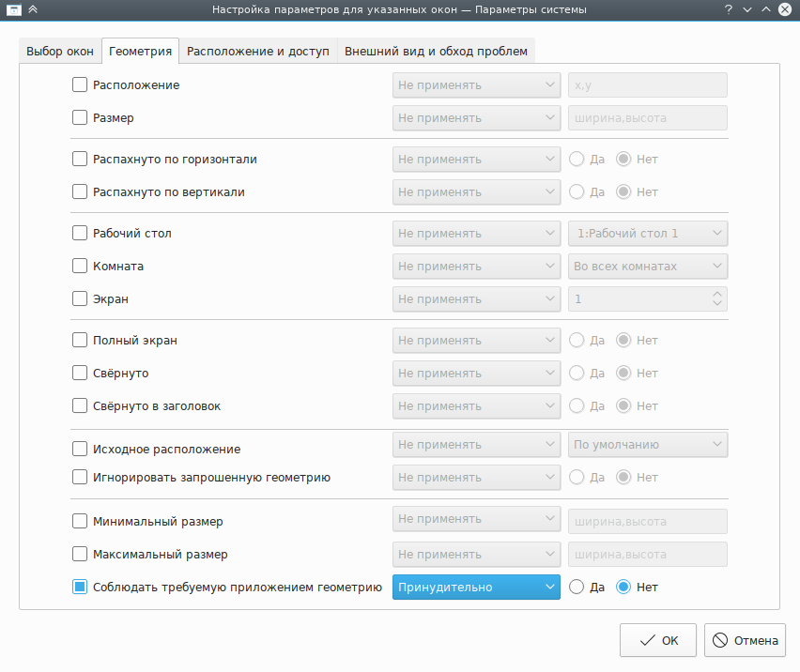Switch to the "Выбор окон" tab
Screen dimensions: 800x672
pyautogui.click(x=60, y=52)
